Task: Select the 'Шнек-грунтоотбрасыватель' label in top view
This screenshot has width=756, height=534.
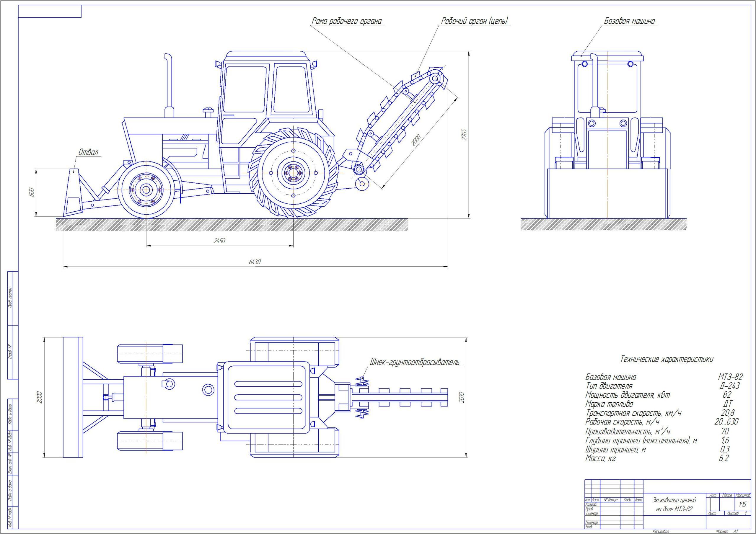Action: pyautogui.click(x=414, y=362)
